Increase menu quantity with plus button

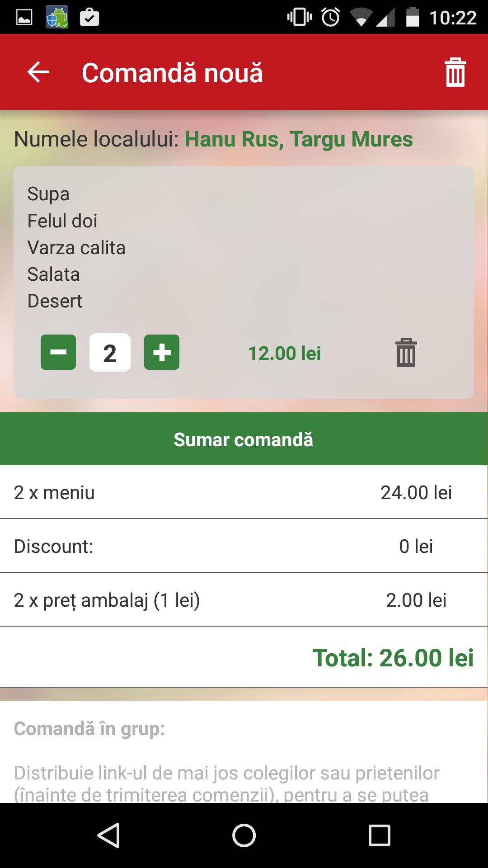pyautogui.click(x=162, y=353)
